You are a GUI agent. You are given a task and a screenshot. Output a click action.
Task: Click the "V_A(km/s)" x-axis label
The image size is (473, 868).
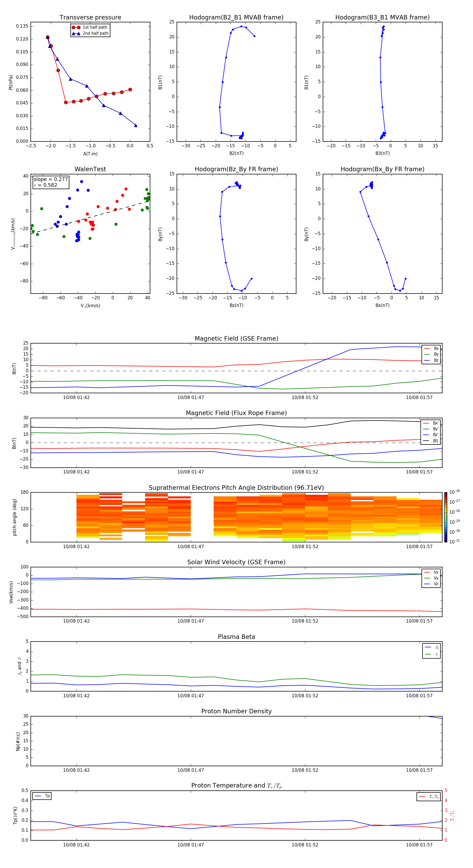click(x=90, y=306)
